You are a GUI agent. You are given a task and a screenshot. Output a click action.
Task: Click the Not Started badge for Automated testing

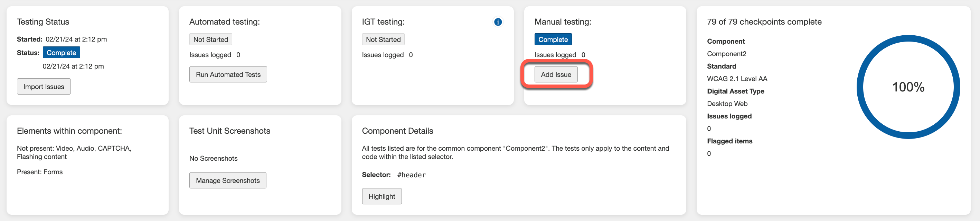click(210, 39)
